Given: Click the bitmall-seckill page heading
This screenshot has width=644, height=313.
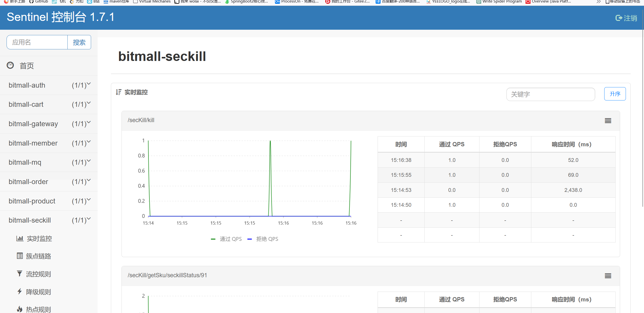Looking at the screenshot, I should click(x=162, y=56).
